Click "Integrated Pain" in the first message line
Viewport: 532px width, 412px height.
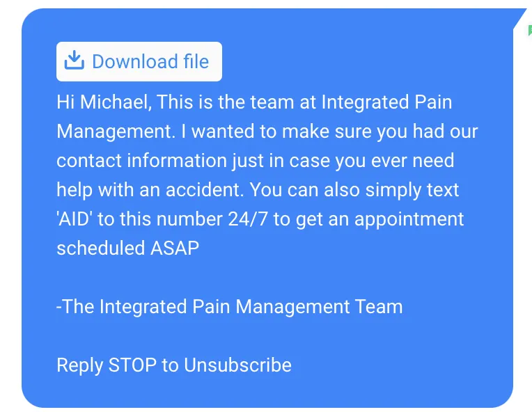tap(386, 102)
